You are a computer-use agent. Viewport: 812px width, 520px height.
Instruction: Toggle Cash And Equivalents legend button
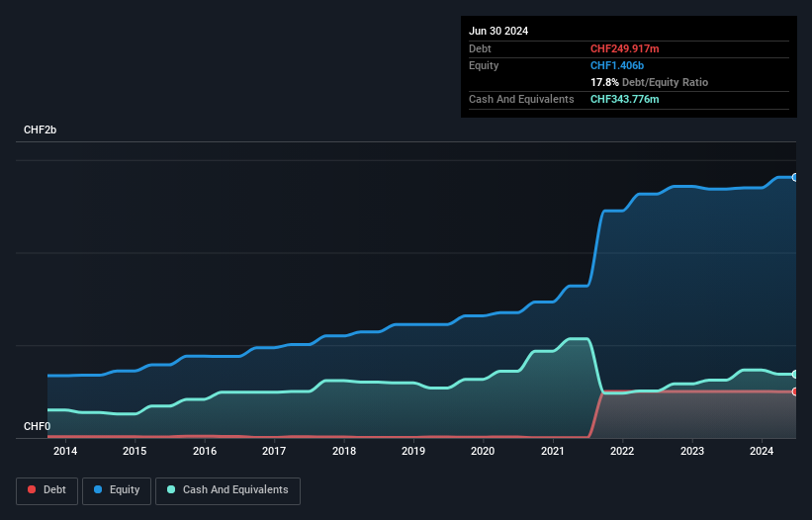coord(227,490)
